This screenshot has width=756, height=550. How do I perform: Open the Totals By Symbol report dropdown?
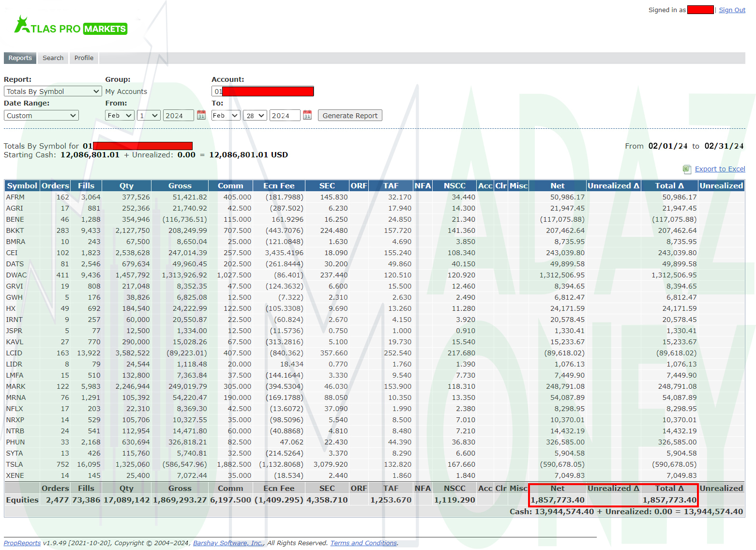pyautogui.click(x=52, y=91)
